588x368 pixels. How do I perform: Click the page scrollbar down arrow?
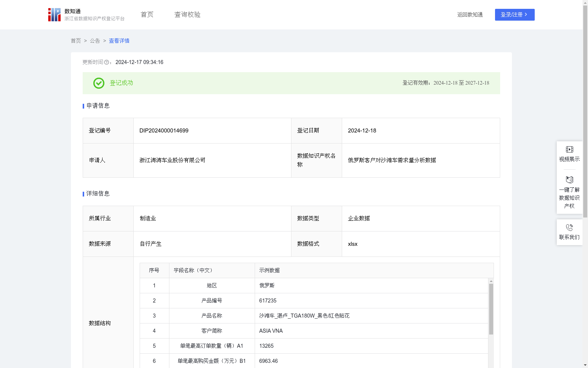click(x=585, y=365)
